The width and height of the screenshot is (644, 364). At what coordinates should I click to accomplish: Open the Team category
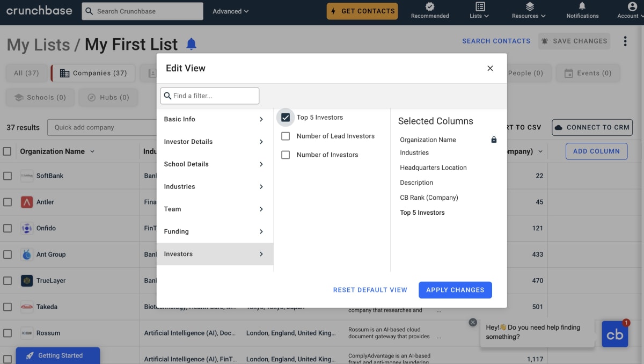click(x=215, y=209)
